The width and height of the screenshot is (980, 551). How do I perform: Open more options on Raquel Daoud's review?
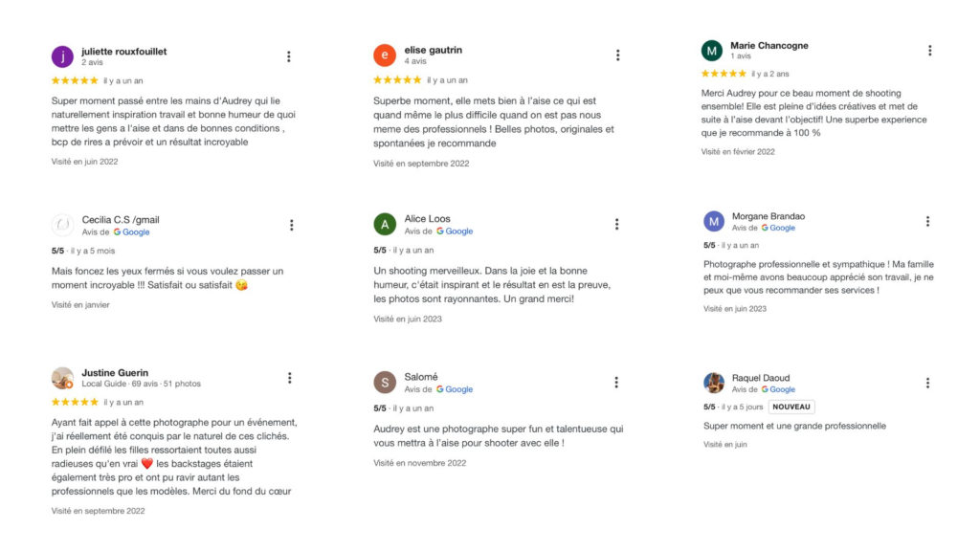[x=927, y=383]
